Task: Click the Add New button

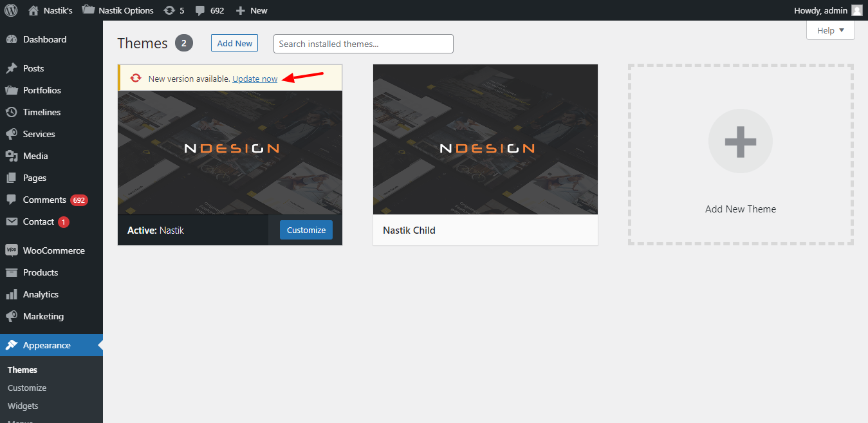Action: tap(234, 42)
